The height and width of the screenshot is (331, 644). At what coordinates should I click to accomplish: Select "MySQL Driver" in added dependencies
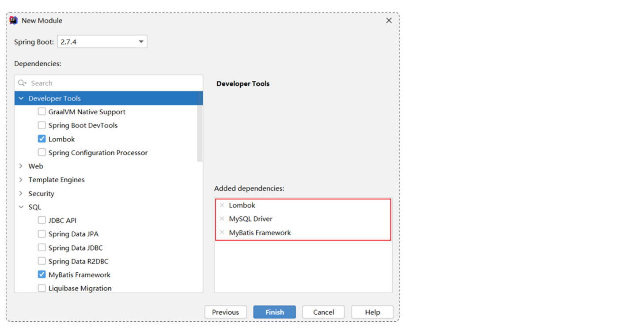pos(250,219)
